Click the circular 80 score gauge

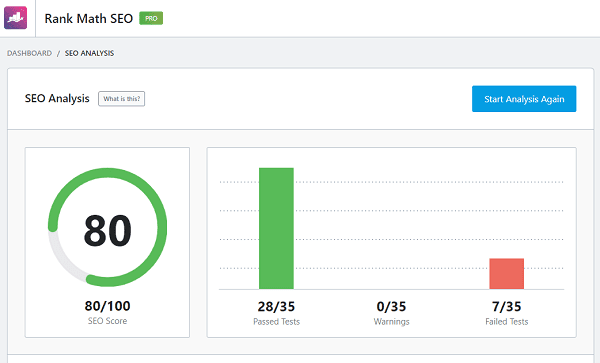pyautogui.click(x=108, y=227)
